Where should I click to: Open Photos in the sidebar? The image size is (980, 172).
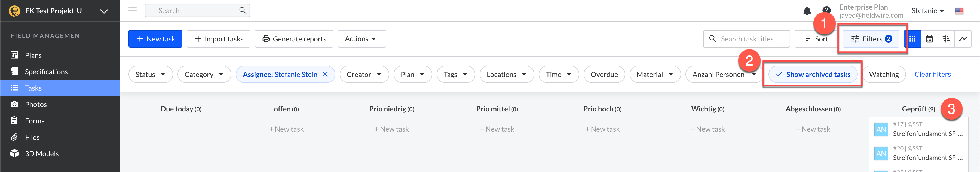[x=36, y=105]
